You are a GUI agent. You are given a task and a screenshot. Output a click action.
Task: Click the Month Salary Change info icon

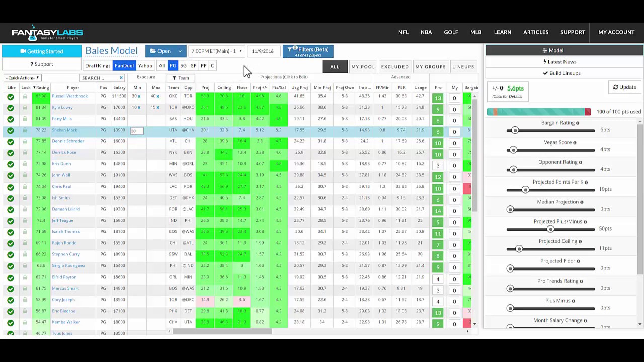point(585,321)
